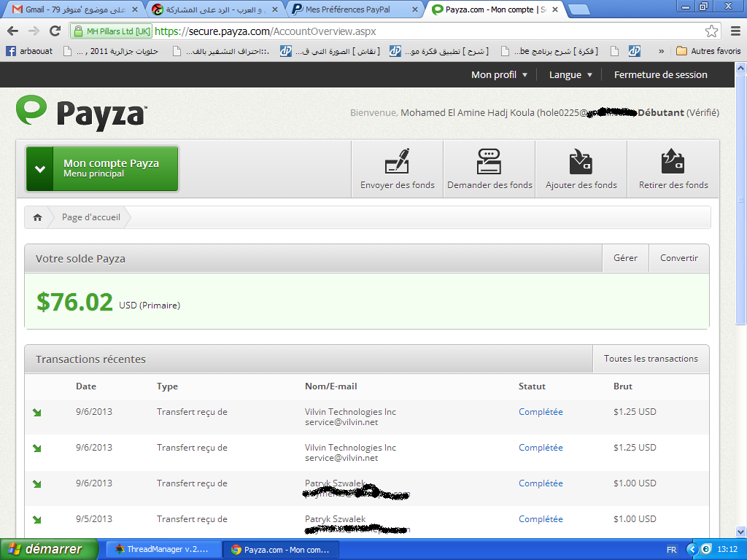This screenshot has height=560, width=747.
Task: Click the browser forward arrow
Action: click(34, 31)
